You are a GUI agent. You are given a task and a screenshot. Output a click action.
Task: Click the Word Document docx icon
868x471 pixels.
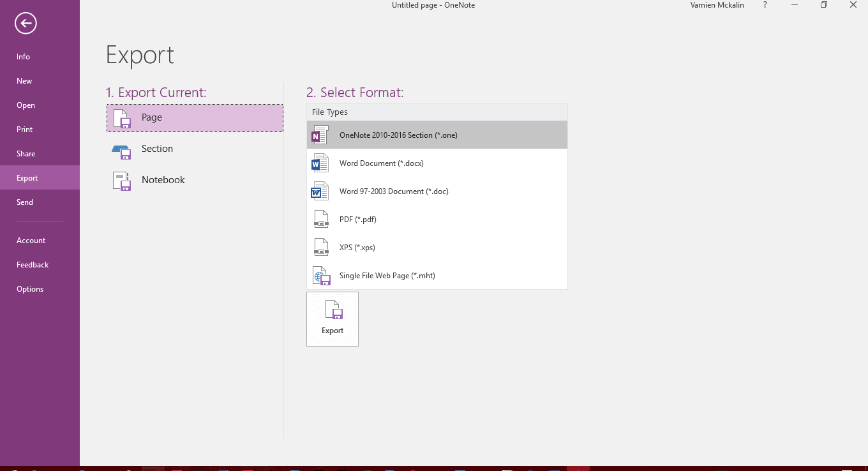320,163
